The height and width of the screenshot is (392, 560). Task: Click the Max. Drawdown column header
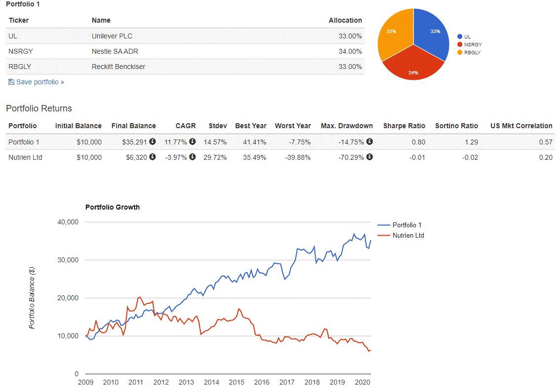click(346, 126)
